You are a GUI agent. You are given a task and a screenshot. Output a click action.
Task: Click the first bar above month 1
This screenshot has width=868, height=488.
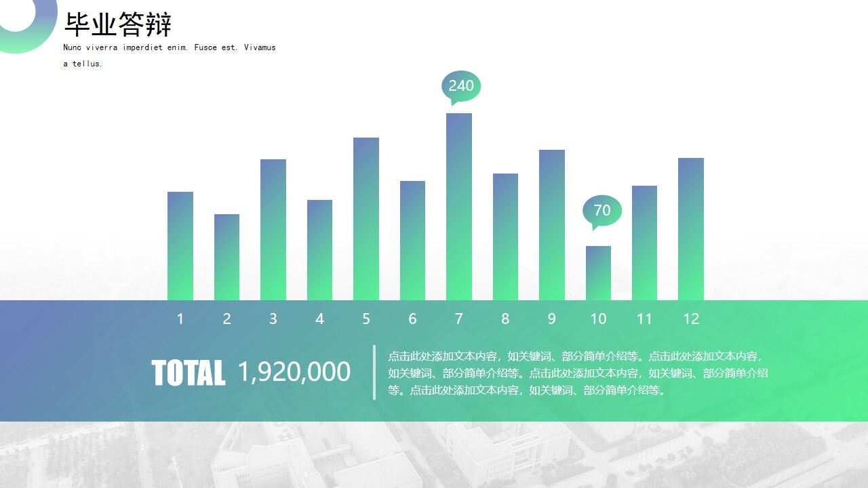pos(180,247)
